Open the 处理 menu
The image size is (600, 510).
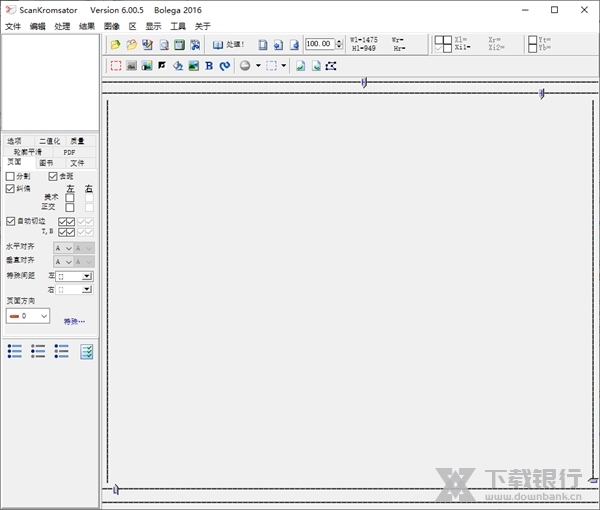click(x=62, y=26)
